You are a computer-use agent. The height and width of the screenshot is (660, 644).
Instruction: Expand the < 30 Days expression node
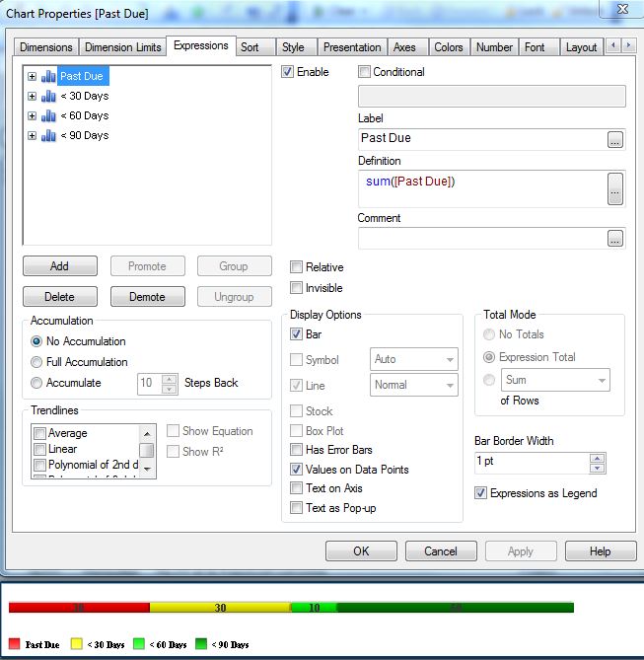tap(32, 96)
